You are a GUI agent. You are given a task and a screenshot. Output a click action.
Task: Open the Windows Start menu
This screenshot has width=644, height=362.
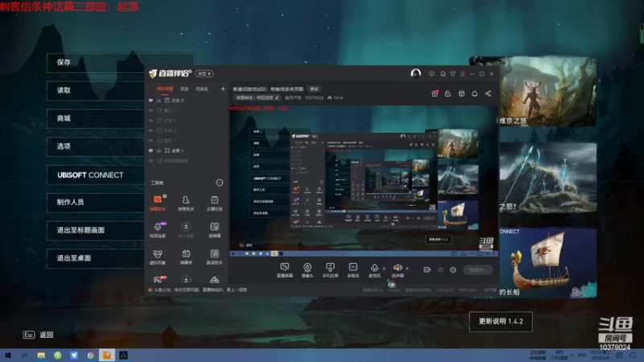click(7, 356)
